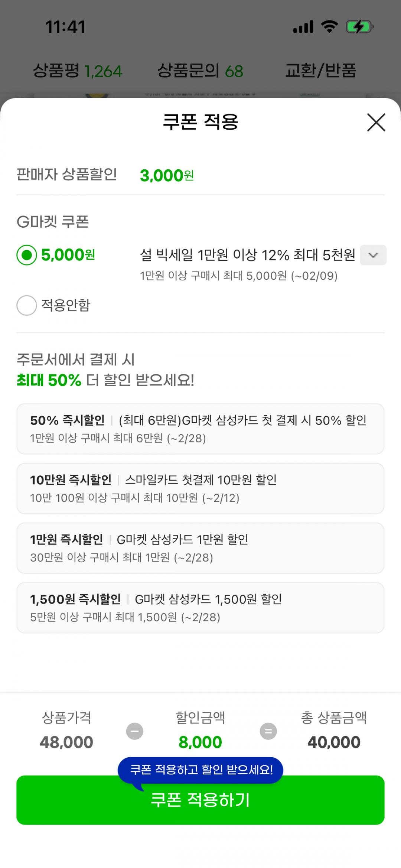
Task: Select the 적용안함 radio option
Action: coord(27,305)
